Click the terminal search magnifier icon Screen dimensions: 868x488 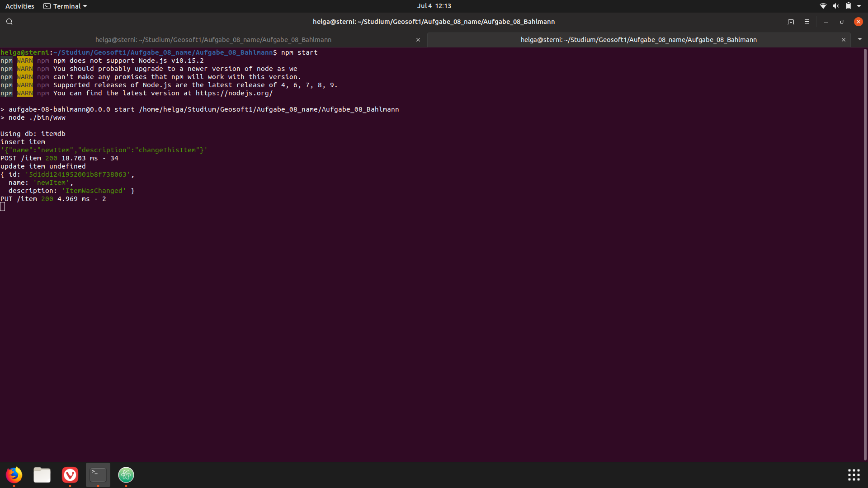pyautogui.click(x=9, y=22)
